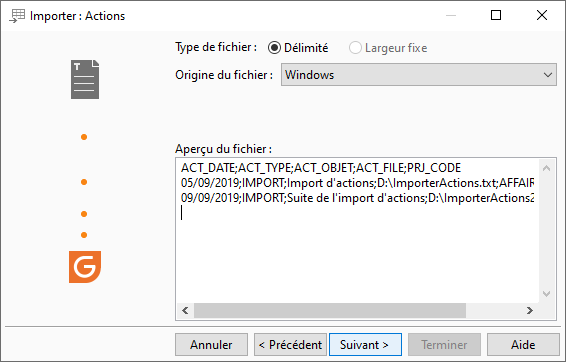
Task: Click the second orange wizard step dot
Action: click(84, 182)
